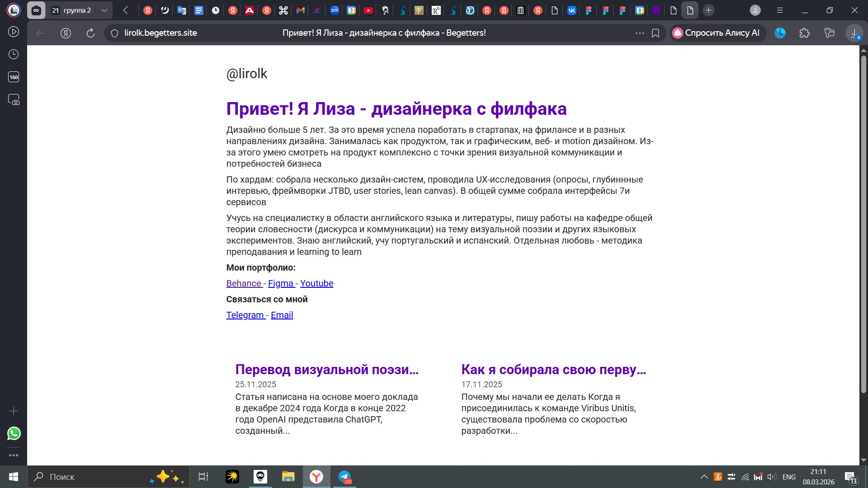Expand the tab group 'группа 2' dropdown

pyautogui.click(x=104, y=10)
